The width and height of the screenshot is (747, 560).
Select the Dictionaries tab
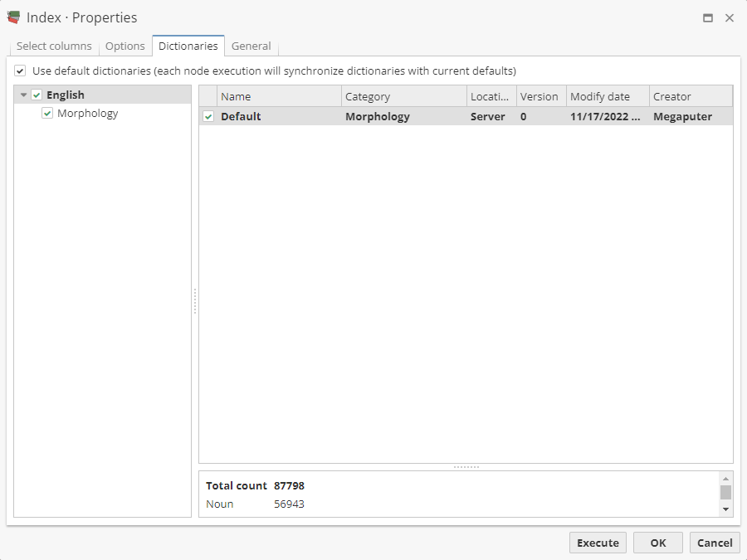[188, 46]
